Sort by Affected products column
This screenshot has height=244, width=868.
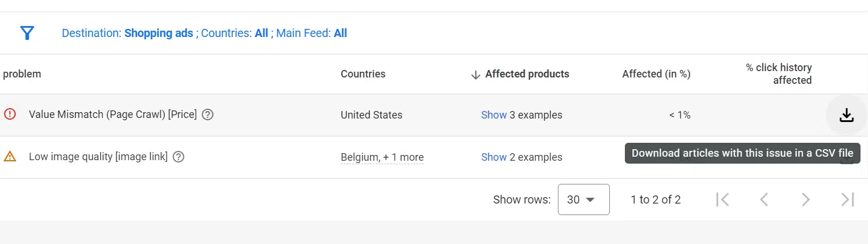pos(520,74)
